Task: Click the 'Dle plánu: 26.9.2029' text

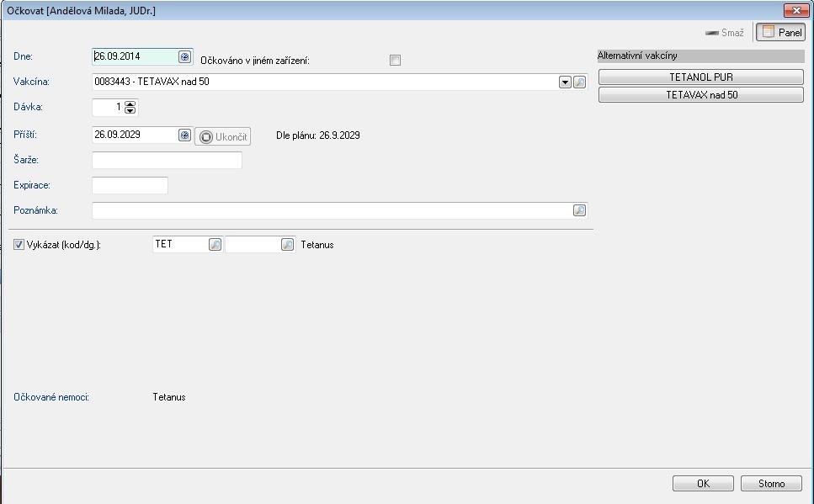Action: click(x=317, y=135)
